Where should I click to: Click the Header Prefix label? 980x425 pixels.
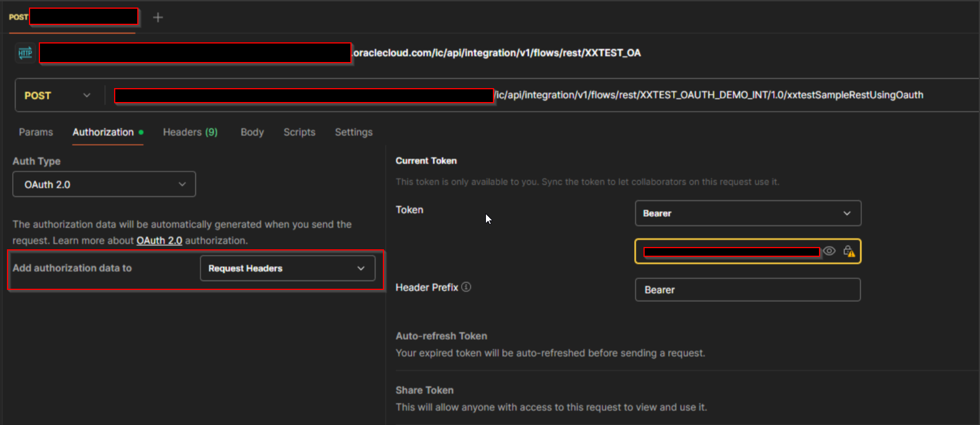(x=427, y=287)
